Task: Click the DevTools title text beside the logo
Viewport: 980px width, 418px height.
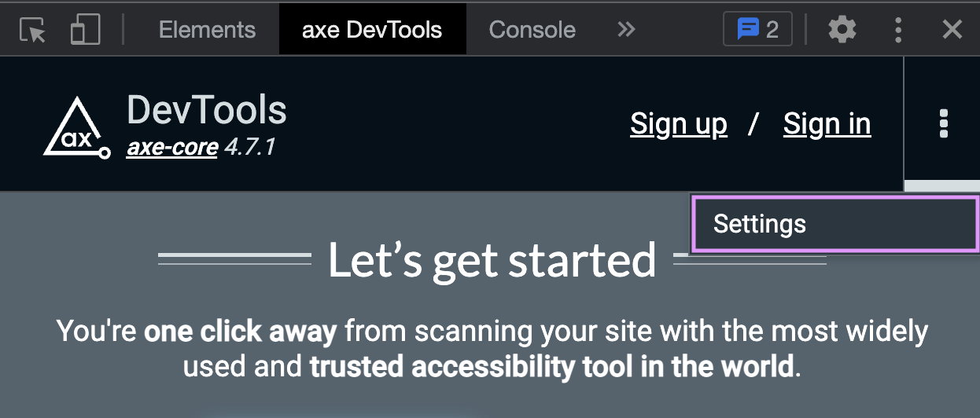Action: (x=206, y=111)
